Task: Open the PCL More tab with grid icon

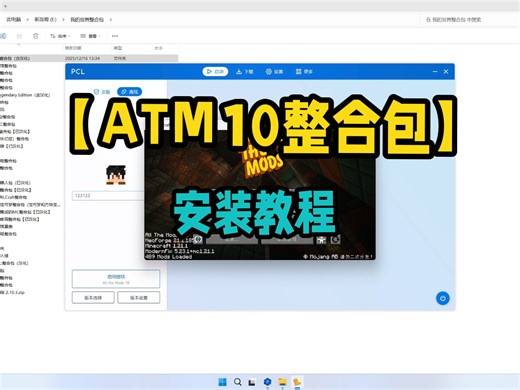Action: (x=304, y=71)
